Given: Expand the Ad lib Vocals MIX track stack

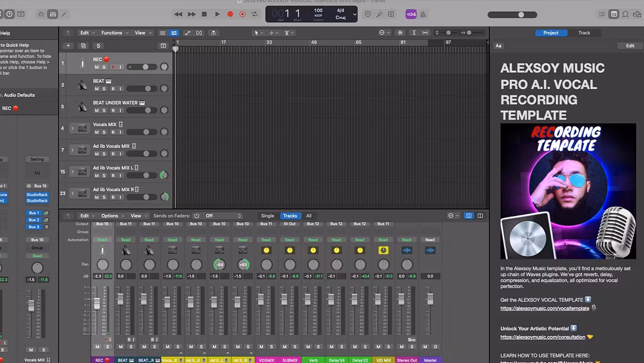Looking at the screenshot, I should click(72, 150).
